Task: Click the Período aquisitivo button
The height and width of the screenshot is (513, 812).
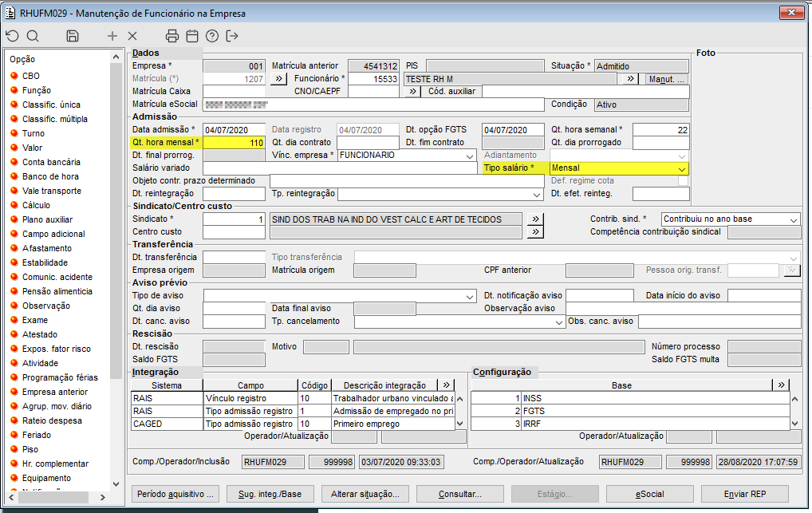Action: (x=175, y=494)
